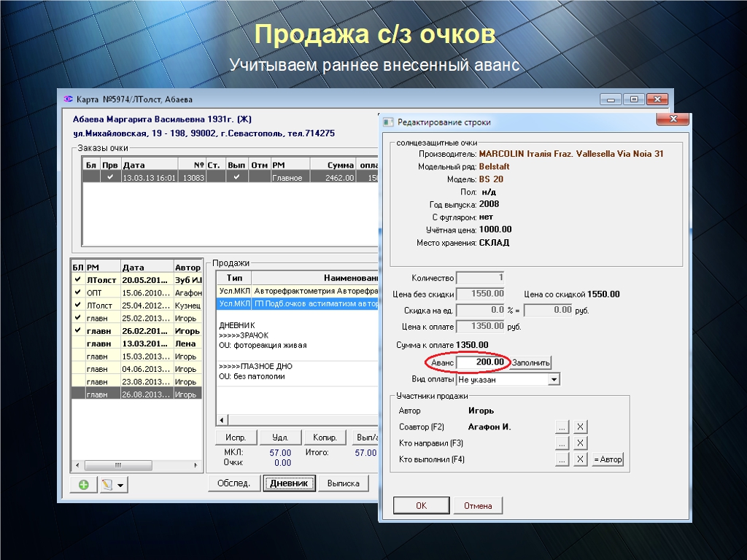Close the Редактирование строки dialog
This screenshot has height=560, width=747.
pyautogui.click(x=672, y=120)
